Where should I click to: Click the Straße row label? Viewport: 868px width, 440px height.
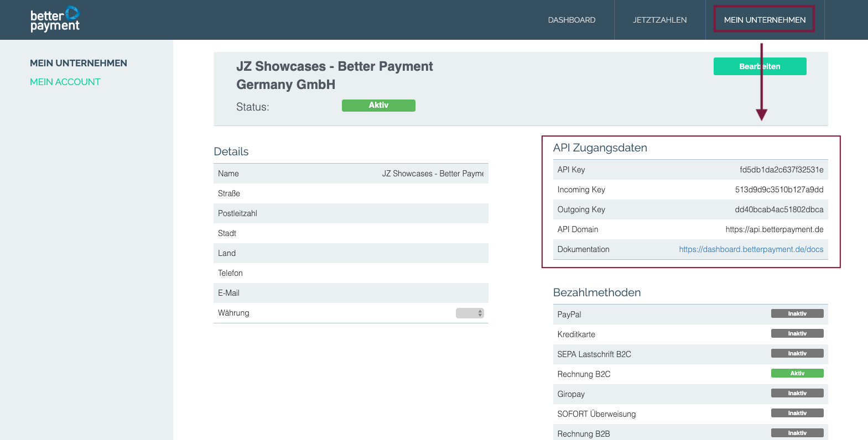coord(229,193)
